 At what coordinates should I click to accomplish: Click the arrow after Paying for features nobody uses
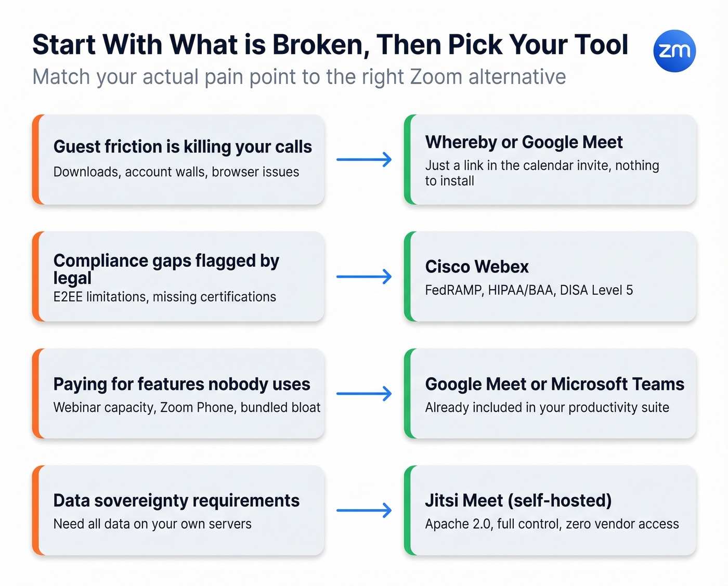tap(364, 394)
